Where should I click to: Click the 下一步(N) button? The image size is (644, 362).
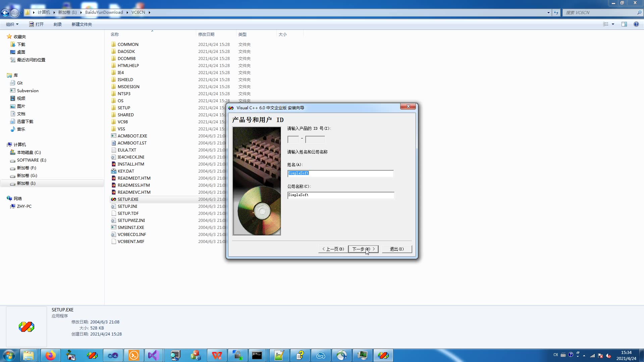[x=363, y=249]
